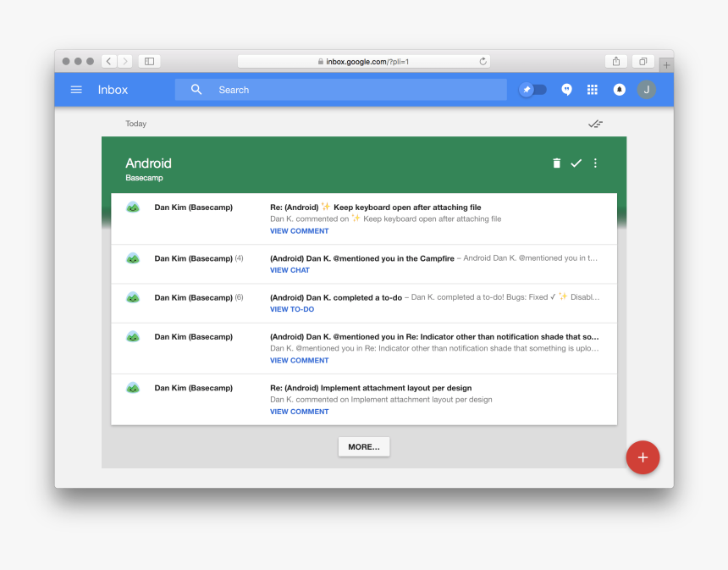Open a new browser tab with plus
728x570 pixels.
tap(666, 65)
